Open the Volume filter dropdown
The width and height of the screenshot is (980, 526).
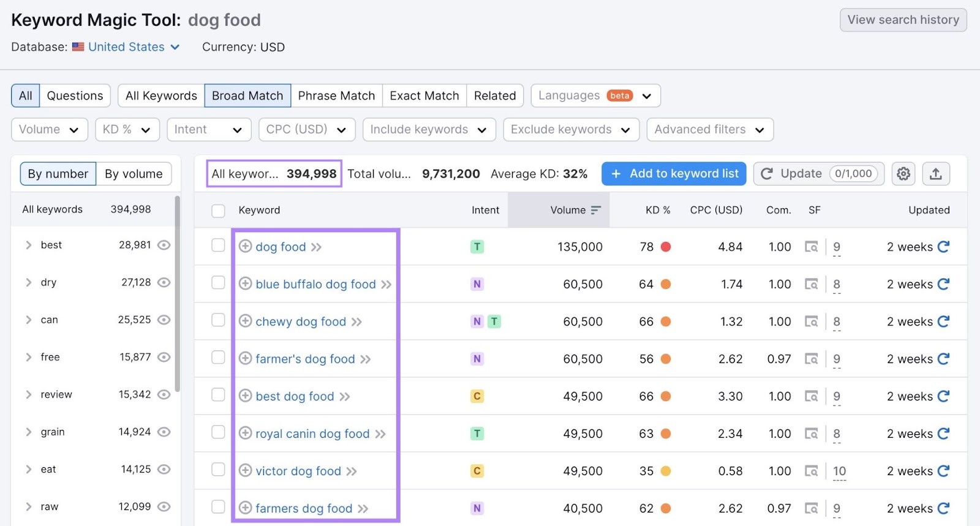pos(50,130)
